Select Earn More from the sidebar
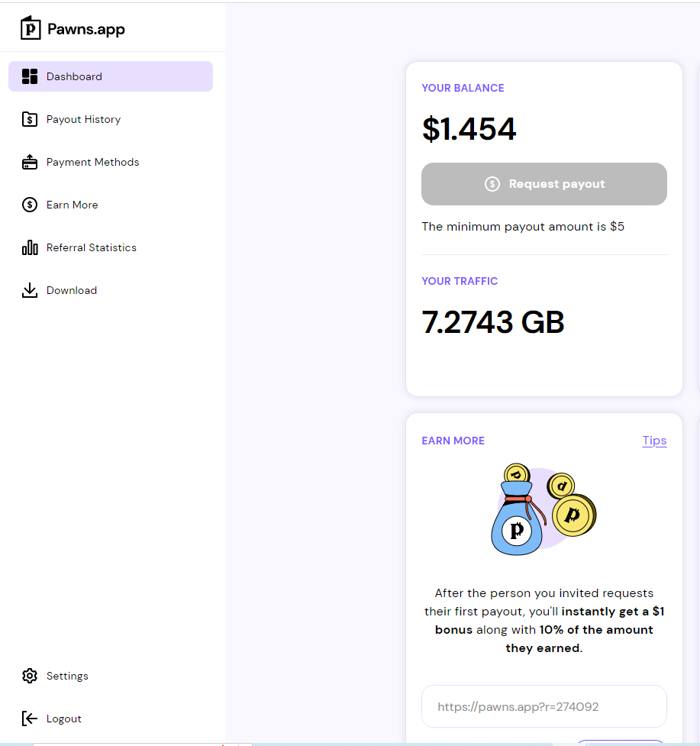Viewport: 700px width, 746px height. point(72,205)
